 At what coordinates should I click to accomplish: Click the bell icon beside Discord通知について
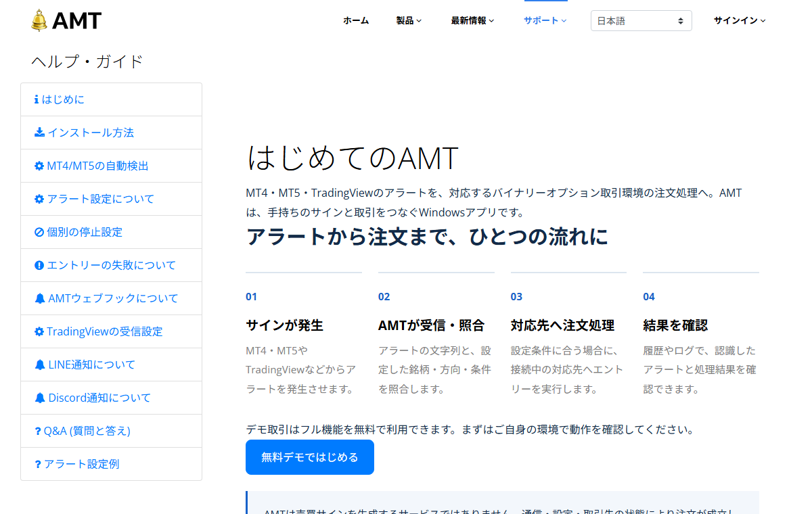(39, 398)
